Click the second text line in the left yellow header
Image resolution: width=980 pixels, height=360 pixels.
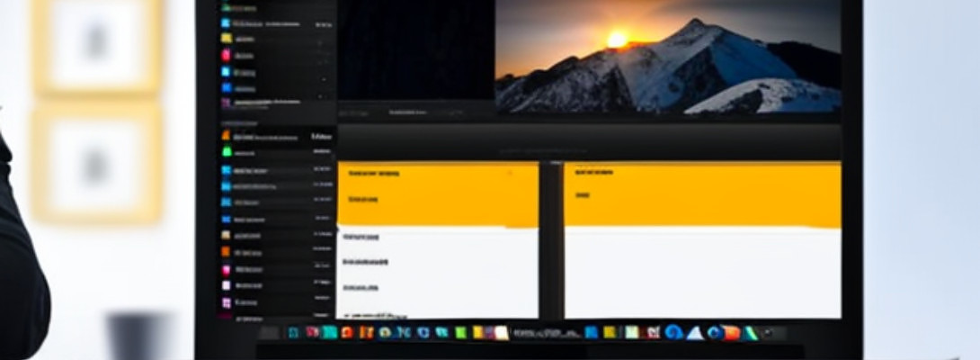pyautogui.click(x=363, y=199)
